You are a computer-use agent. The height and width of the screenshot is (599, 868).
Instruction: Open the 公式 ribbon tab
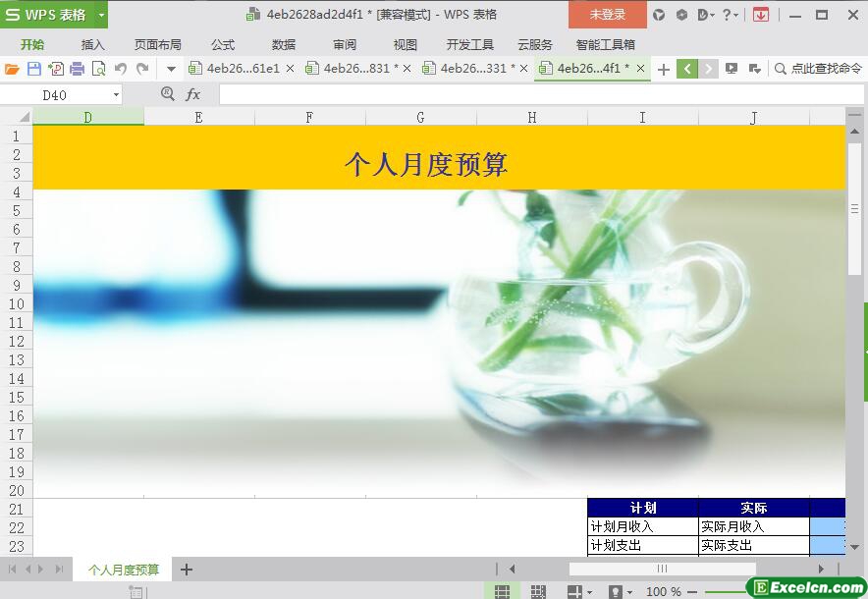coord(223,45)
